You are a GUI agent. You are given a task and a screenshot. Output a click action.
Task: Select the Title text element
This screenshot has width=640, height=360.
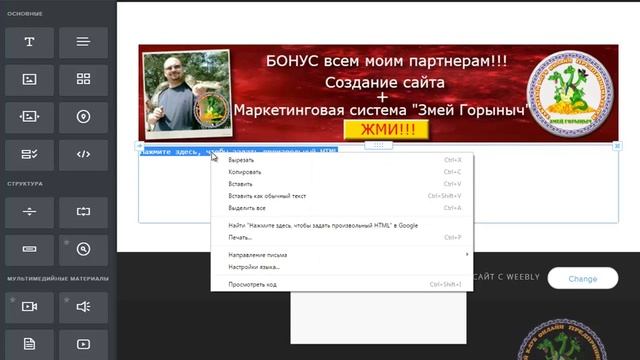pyautogui.click(x=29, y=42)
